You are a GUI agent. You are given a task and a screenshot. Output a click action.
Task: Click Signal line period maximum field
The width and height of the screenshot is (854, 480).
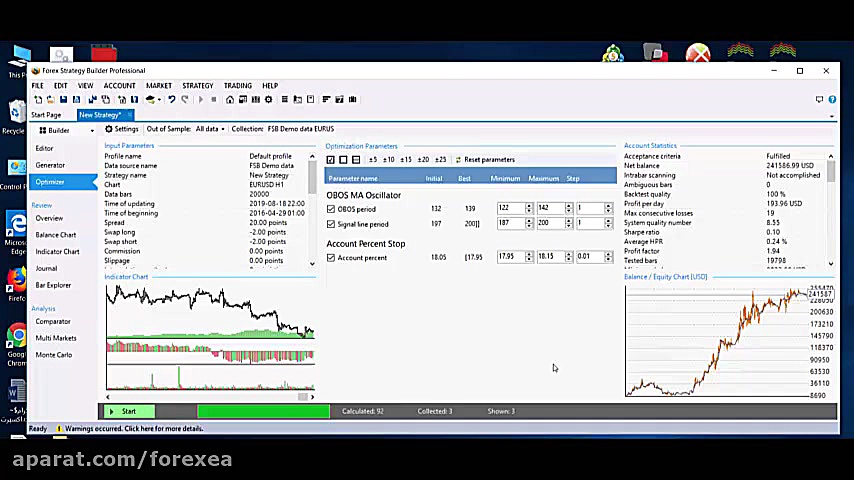click(x=551, y=223)
